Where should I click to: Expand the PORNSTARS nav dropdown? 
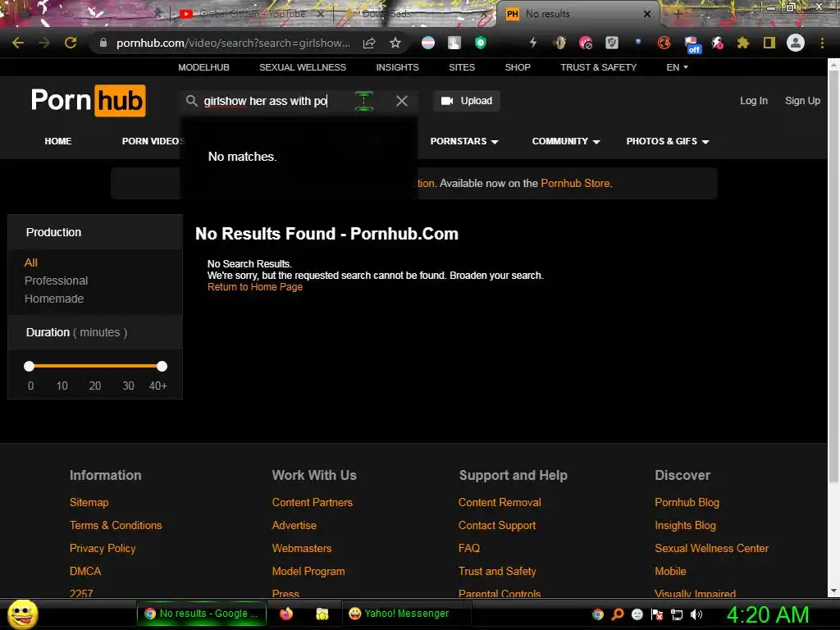click(x=464, y=141)
